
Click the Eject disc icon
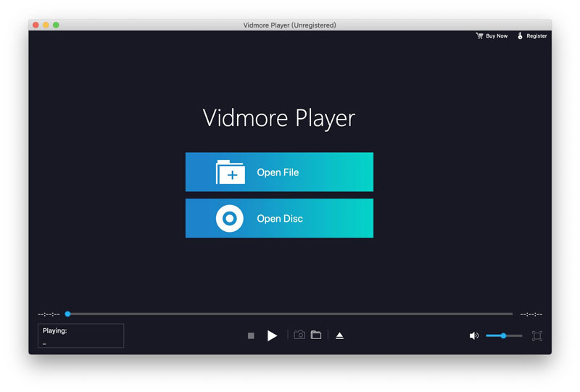[x=339, y=335]
